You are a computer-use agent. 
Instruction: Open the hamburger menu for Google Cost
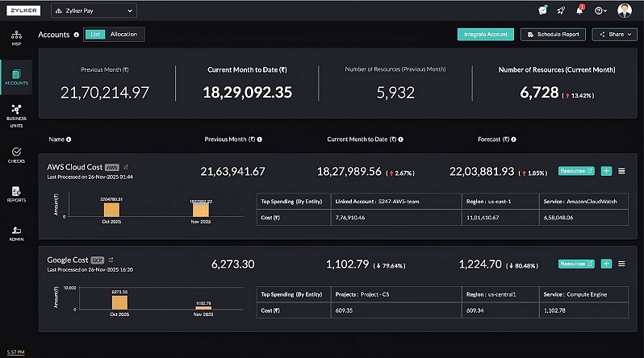pyautogui.click(x=621, y=264)
